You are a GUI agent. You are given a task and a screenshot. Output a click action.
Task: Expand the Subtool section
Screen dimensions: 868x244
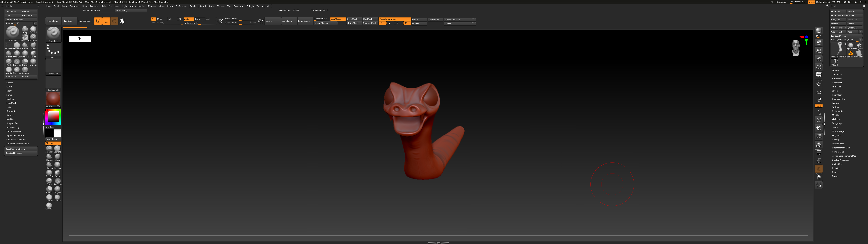click(x=835, y=70)
